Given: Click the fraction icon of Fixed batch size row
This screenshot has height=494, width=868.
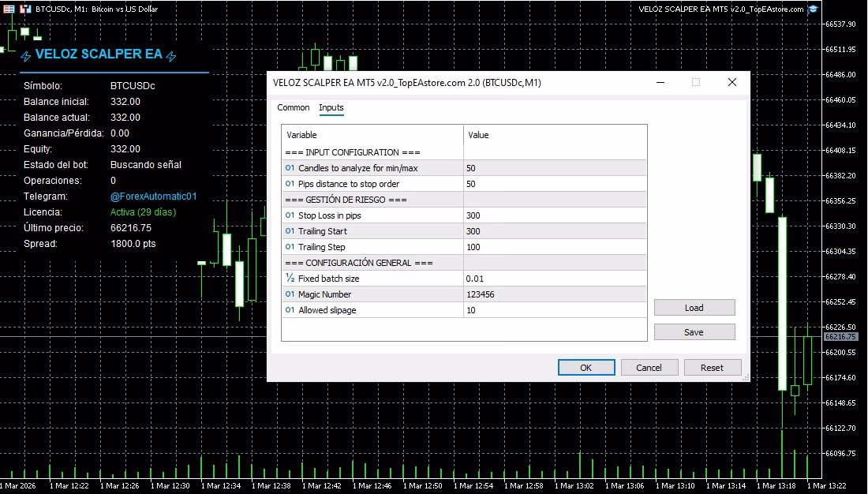Looking at the screenshot, I should (290, 278).
